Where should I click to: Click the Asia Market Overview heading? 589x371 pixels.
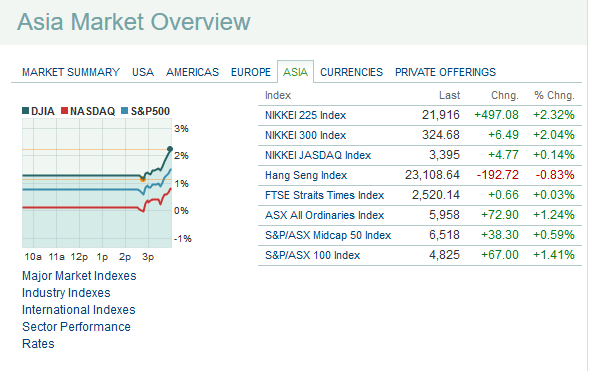(x=134, y=22)
